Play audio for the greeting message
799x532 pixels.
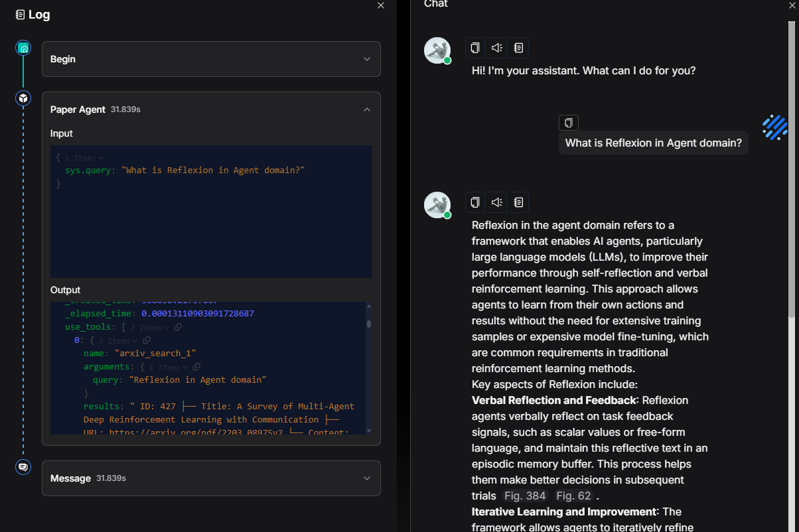tap(496, 48)
